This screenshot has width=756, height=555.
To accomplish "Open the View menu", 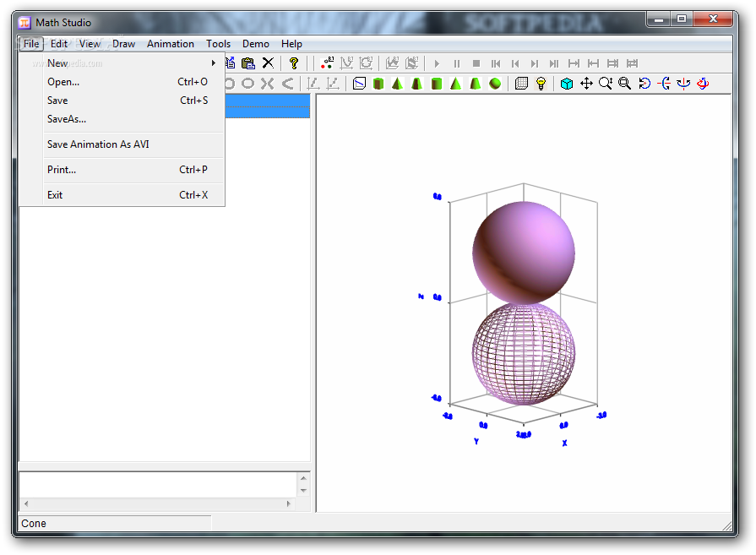I will point(90,44).
